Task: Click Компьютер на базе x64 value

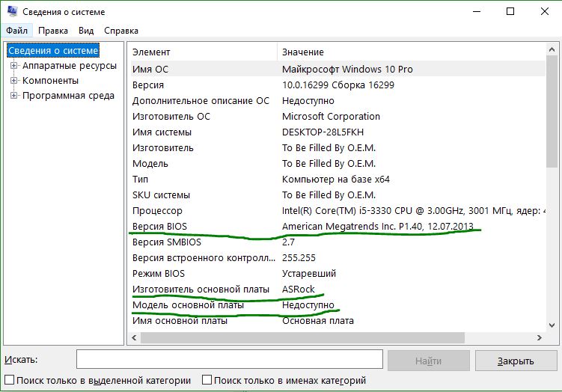Action: click(336, 179)
